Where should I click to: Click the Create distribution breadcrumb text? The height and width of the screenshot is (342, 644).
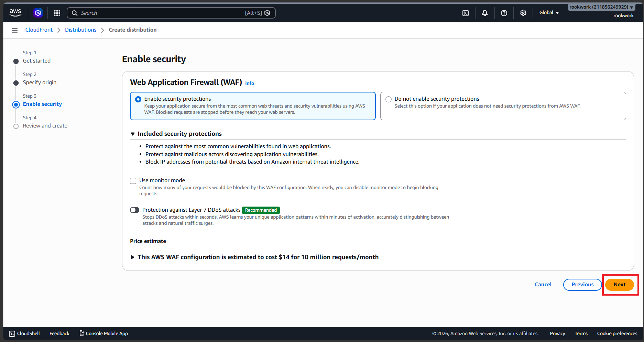[133, 30]
